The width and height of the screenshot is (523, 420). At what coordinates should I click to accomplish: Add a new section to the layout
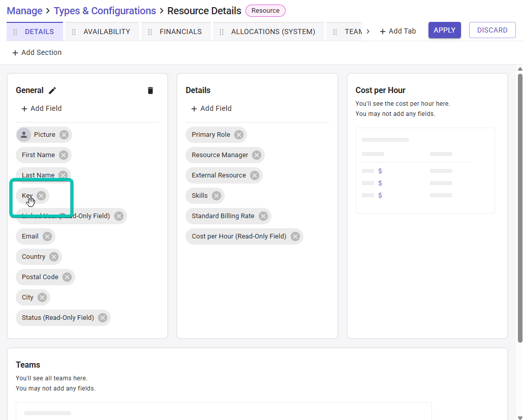tap(37, 53)
